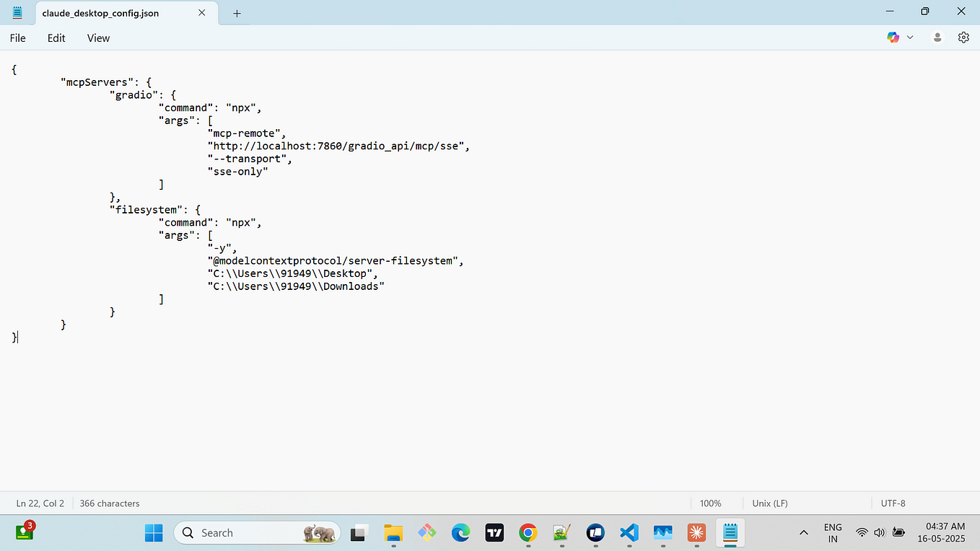Click the 366 characters count
980x551 pixels.
(x=110, y=503)
